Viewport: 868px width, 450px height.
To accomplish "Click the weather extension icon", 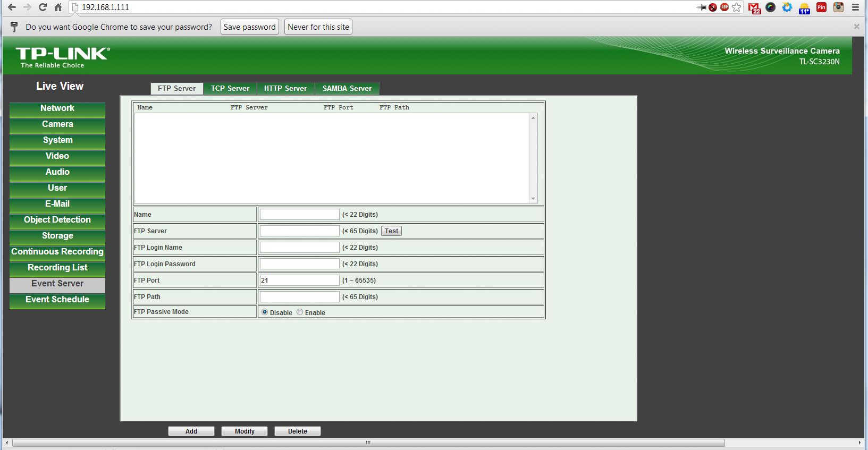I will point(804,7).
